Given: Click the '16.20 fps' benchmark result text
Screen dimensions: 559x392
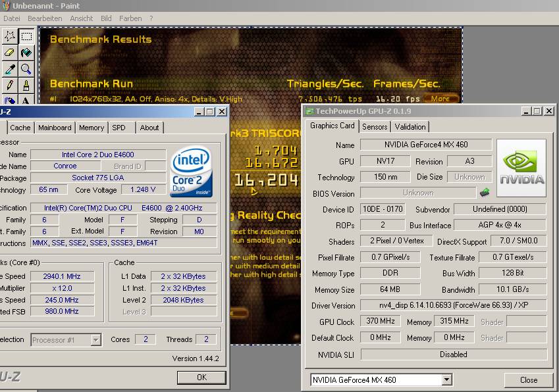Looking at the screenshot, I should tap(398, 99).
